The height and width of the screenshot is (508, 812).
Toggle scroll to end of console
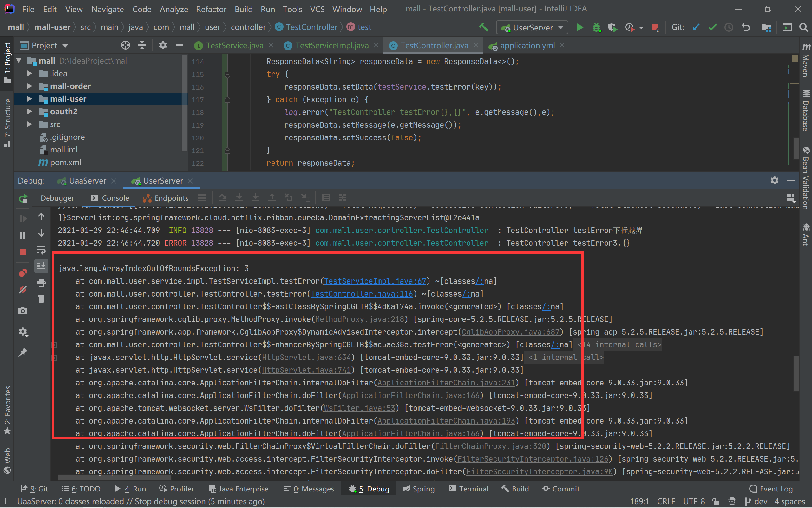coord(41,266)
